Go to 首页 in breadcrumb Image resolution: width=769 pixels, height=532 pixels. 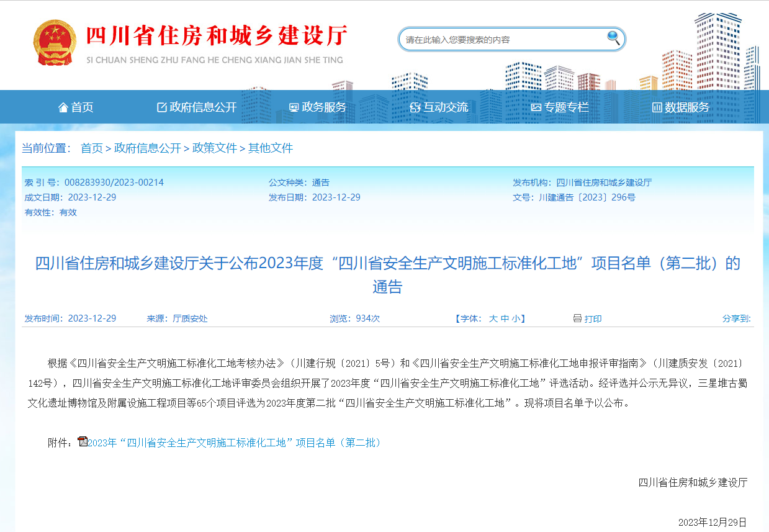click(92, 148)
